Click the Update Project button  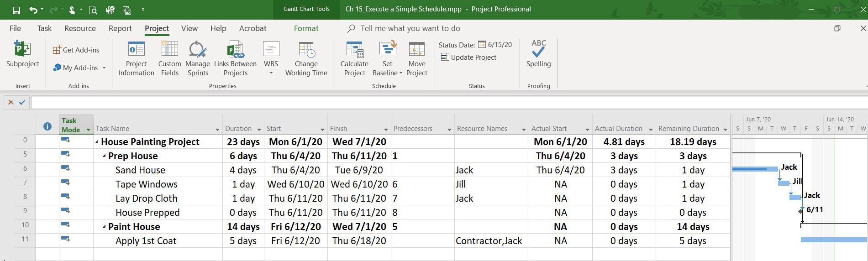[x=468, y=57]
